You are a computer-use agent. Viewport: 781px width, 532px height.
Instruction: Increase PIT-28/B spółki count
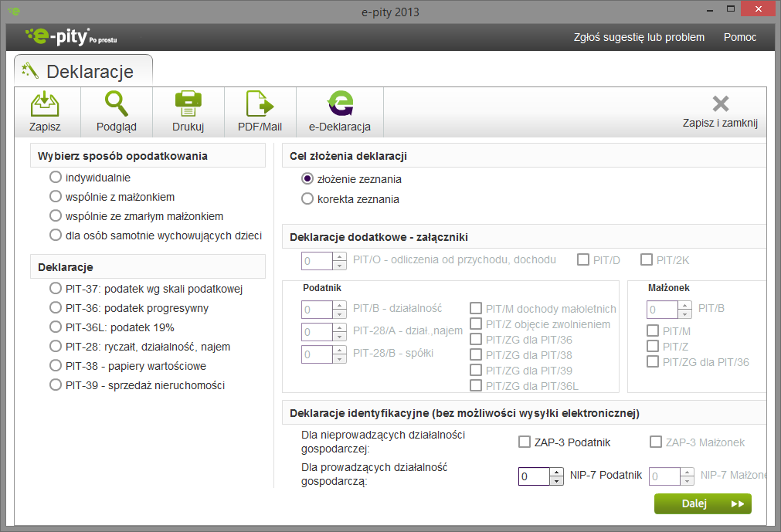pyautogui.click(x=340, y=350)
